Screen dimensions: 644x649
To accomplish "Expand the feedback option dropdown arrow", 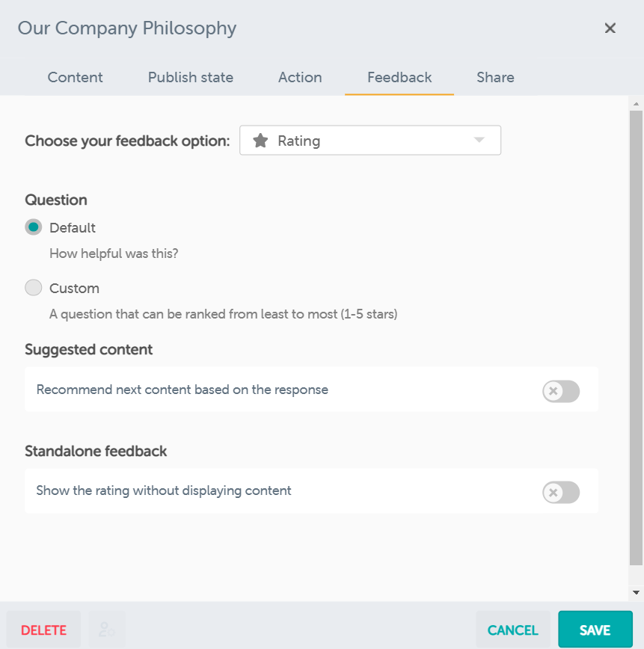I will (479, 141).
